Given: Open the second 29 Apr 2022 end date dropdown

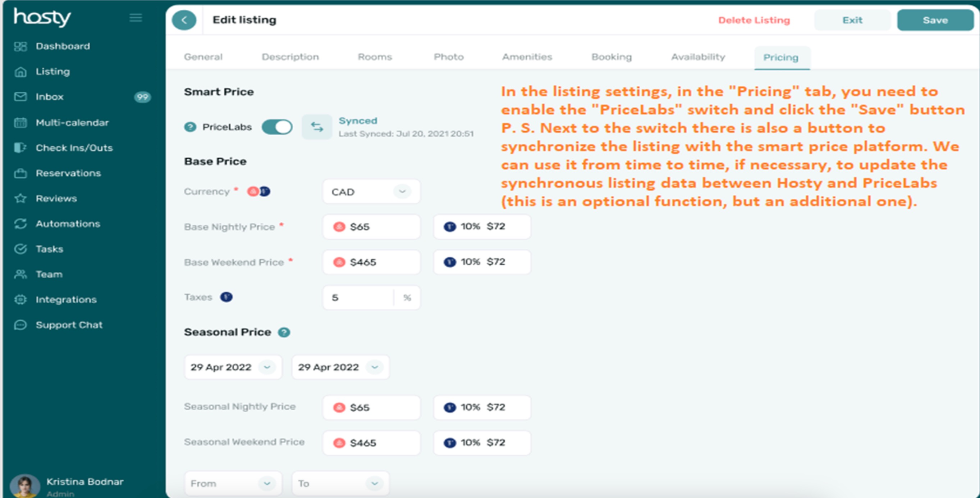Looking at the screenshot, I should (x=340, y=367).
